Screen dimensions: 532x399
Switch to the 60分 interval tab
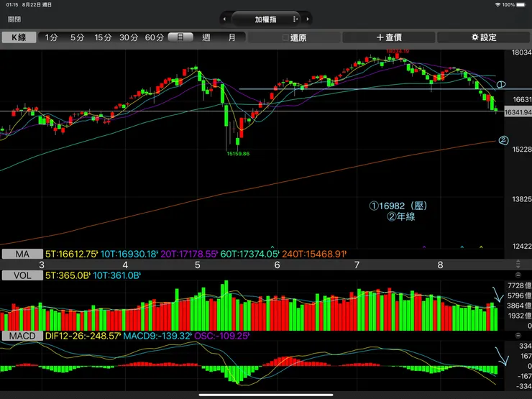[155, 37]
